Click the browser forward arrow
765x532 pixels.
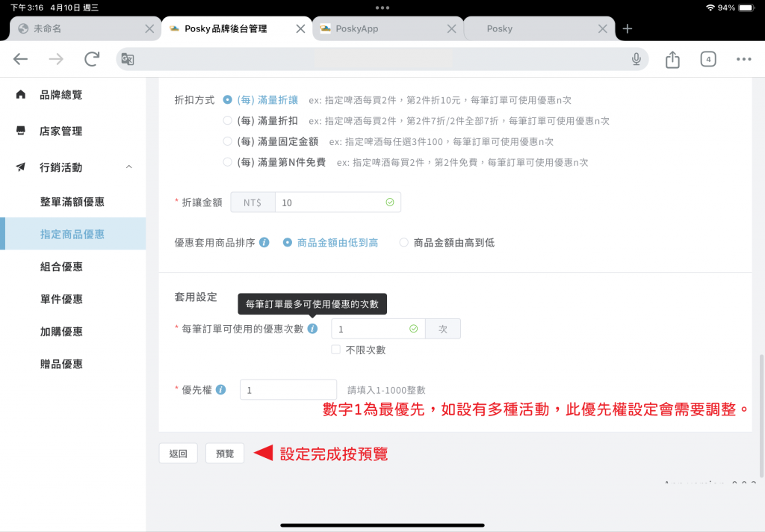pyautogui.click(x=56, y=60)
